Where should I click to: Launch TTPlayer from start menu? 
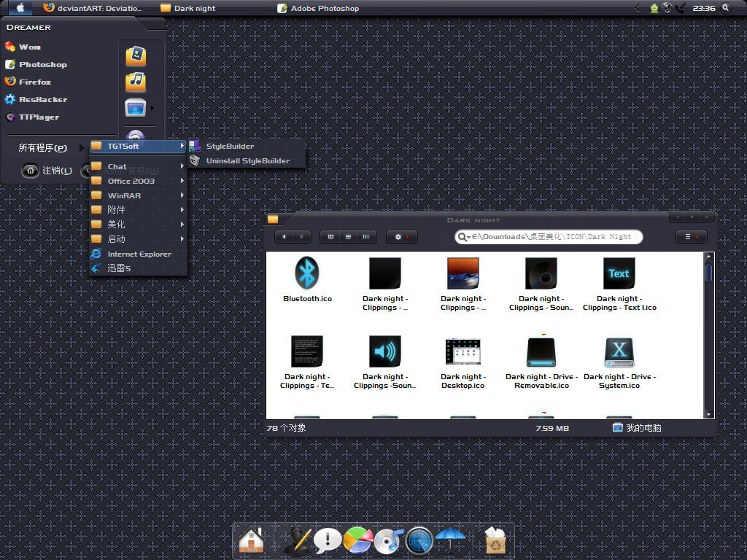pyautogui.click(x=32, y=117)
